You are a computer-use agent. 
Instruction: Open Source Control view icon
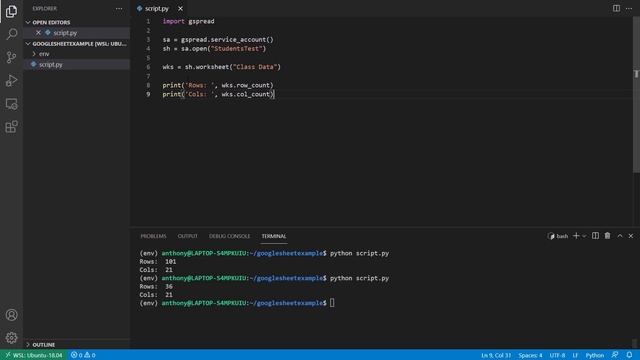click(11, 57)
